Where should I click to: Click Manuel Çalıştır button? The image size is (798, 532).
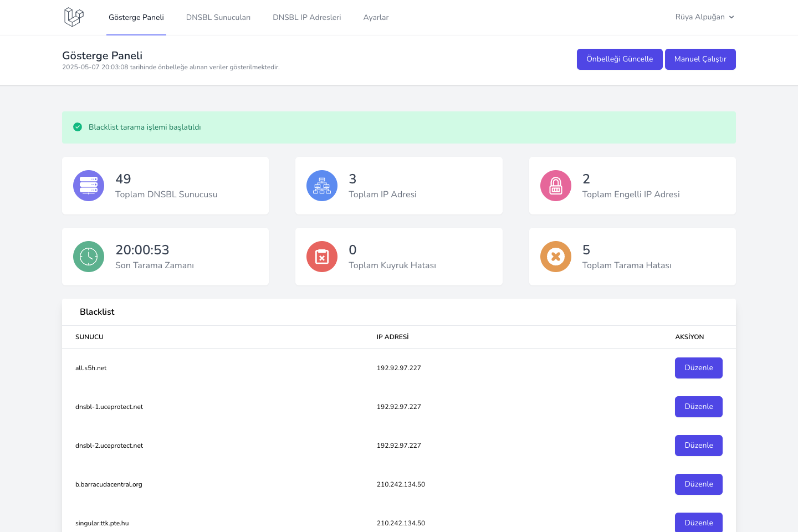point(700,59)
